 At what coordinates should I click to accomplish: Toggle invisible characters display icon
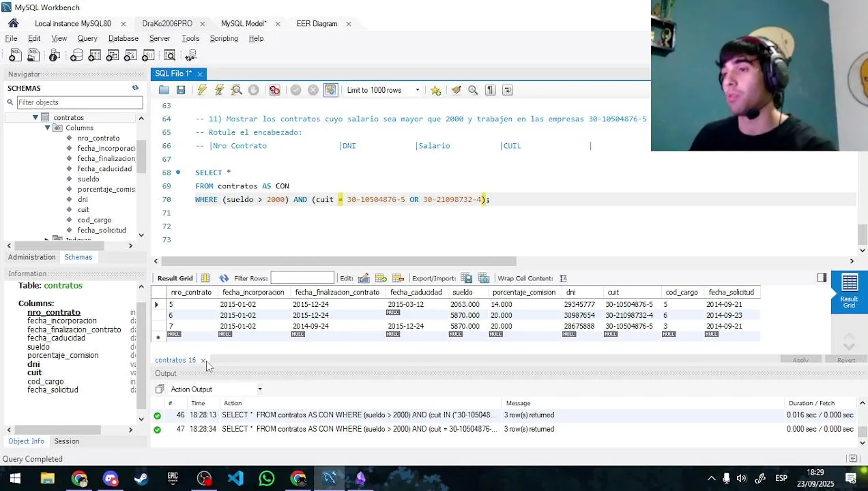click(x=490, y=90)
